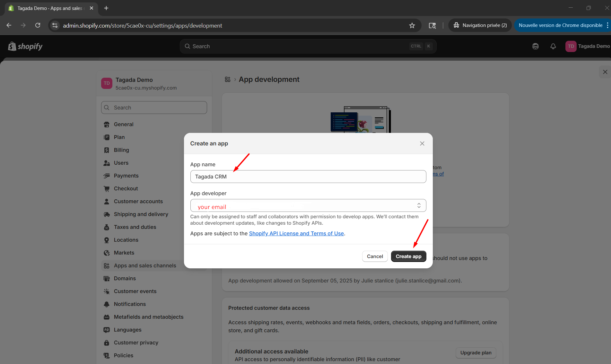This screenshot has width=611, height=364.
Task: Click the browser address bar URL
Action: point(143,25)
